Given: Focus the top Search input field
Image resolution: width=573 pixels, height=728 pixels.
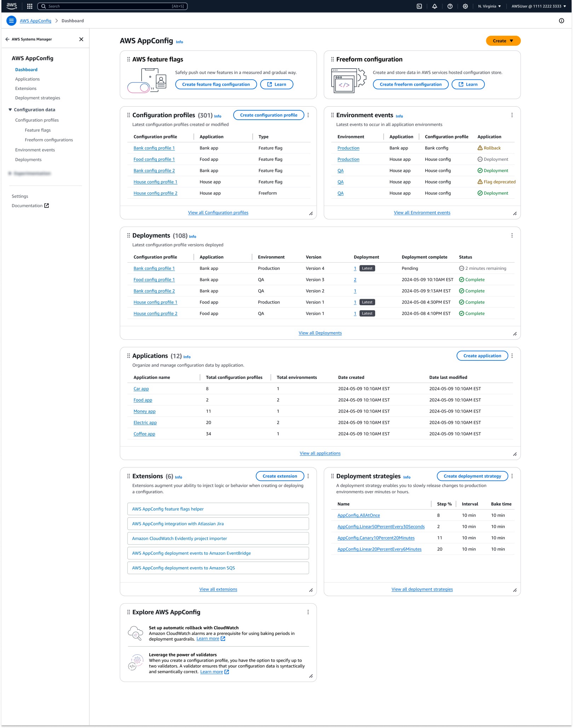Looking at the screenshot, I should (x=113, y=6).
